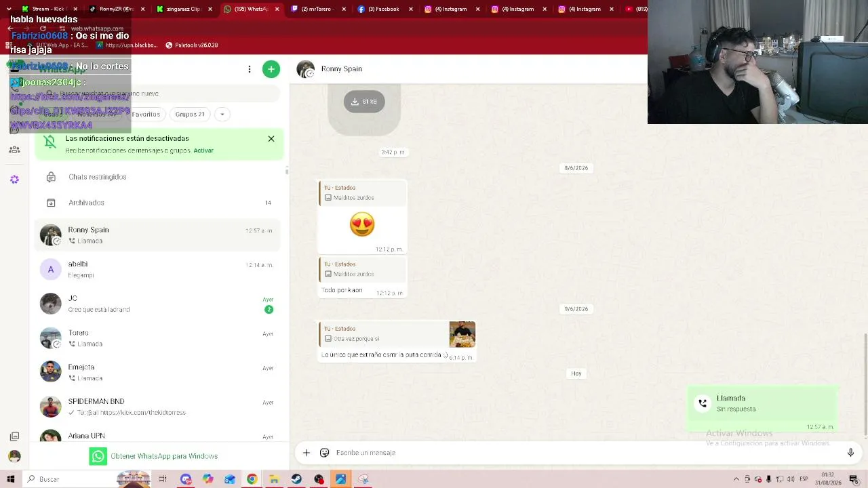The width and height of the screenshot is (868, 488).
Task: Open attach menu plus icon in composer
Action: [307, 453]
